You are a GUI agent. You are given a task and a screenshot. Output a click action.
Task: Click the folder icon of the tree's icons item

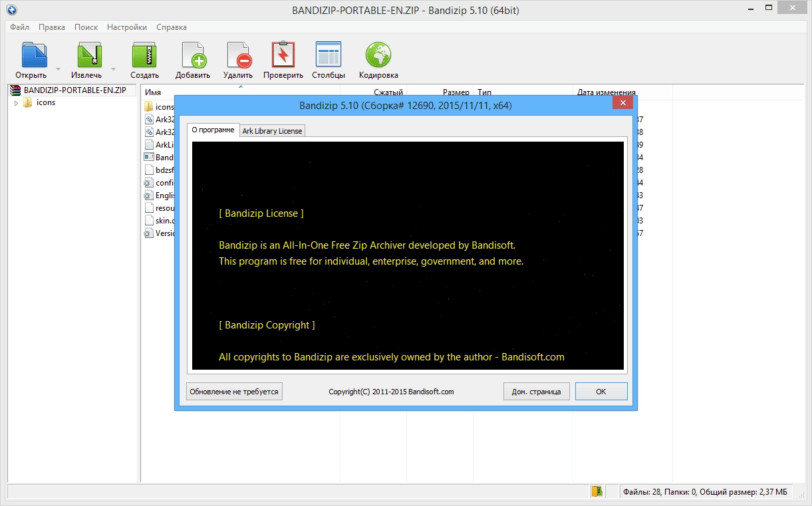point(28,102)
